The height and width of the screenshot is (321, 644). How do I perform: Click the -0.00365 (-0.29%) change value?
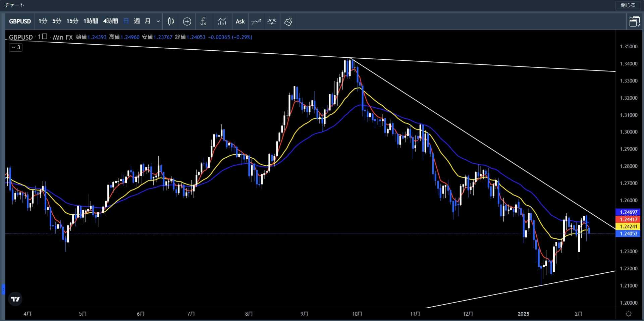pyautogui.click(x=230, y=37)
